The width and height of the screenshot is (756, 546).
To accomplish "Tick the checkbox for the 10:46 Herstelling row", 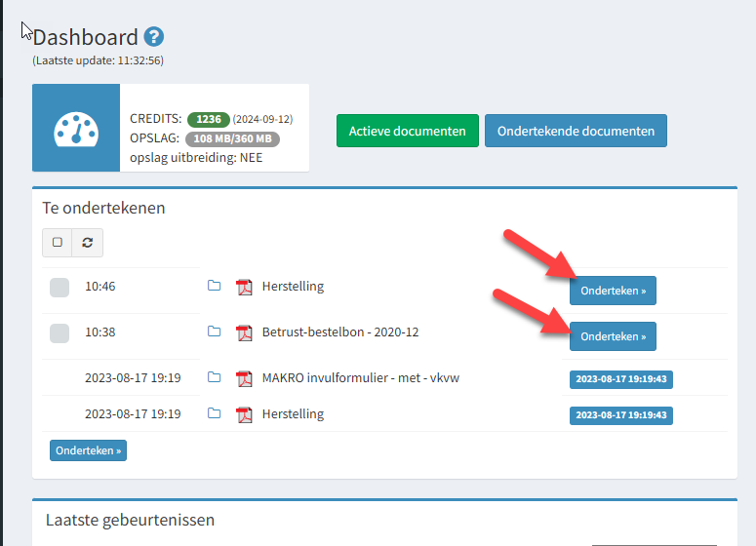I will coord(60,288).
